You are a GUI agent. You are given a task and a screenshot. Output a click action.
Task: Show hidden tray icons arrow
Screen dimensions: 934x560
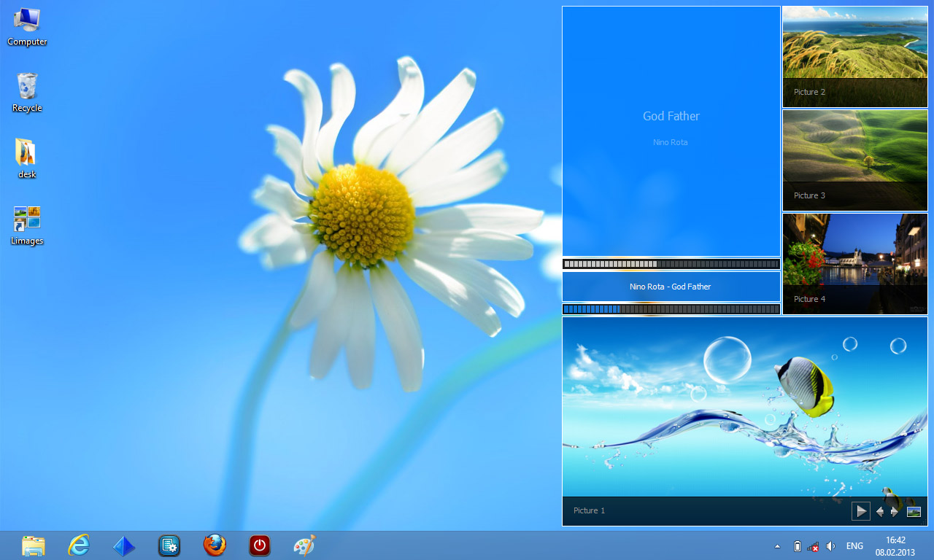pyautogui.click(x=777, y=546)
